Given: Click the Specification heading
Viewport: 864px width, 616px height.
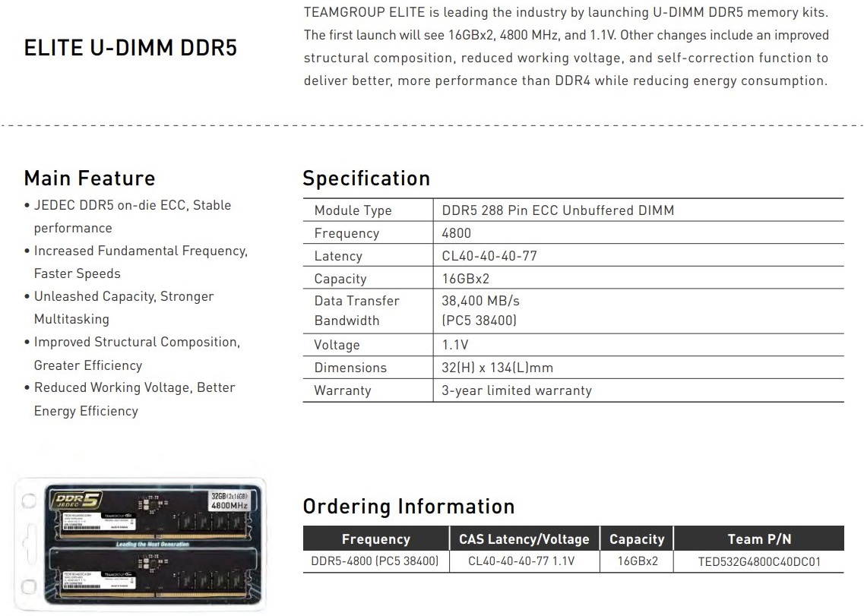Looking at the screenshot, I should (x=366, y=178).
